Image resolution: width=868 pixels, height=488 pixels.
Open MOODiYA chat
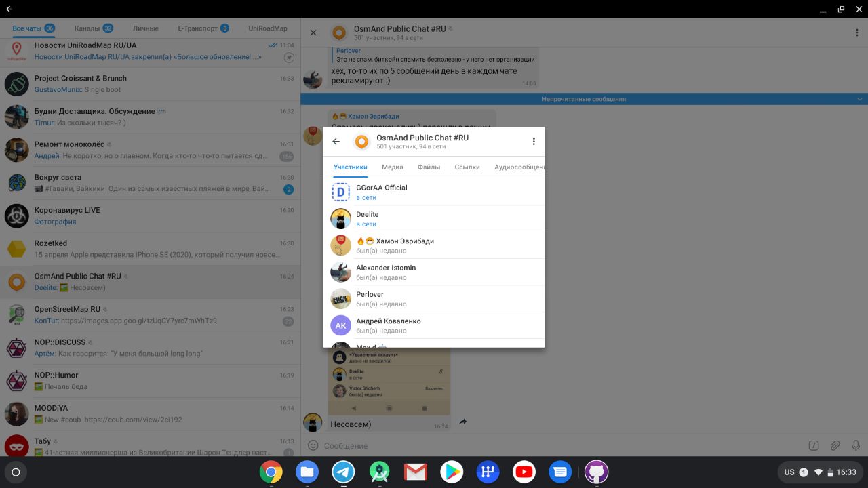tap(150, 413)
